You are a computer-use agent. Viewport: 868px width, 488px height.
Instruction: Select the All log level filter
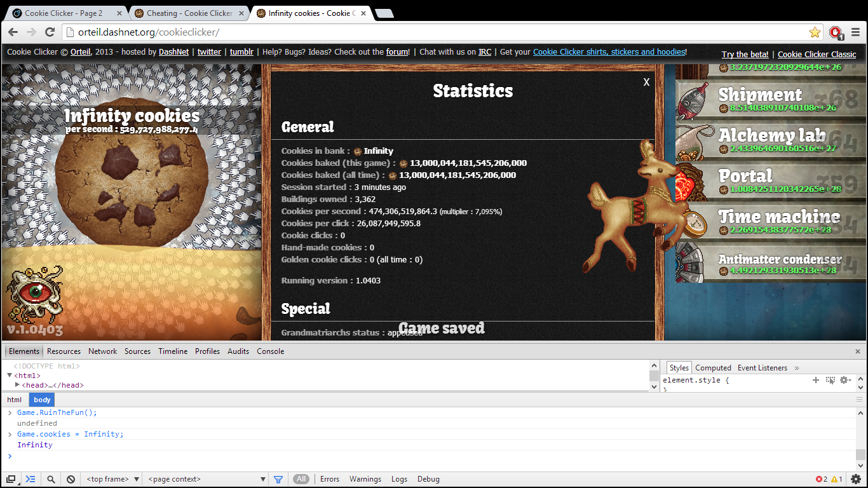coord(301,479)
